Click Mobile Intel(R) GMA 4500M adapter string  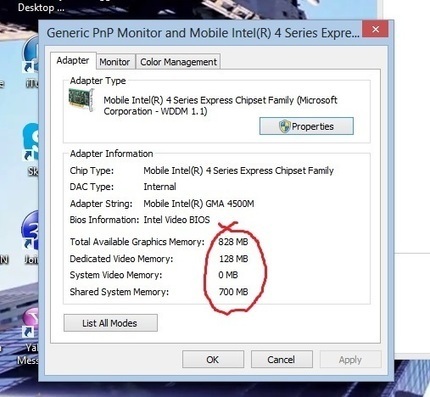tap(199, 204)
